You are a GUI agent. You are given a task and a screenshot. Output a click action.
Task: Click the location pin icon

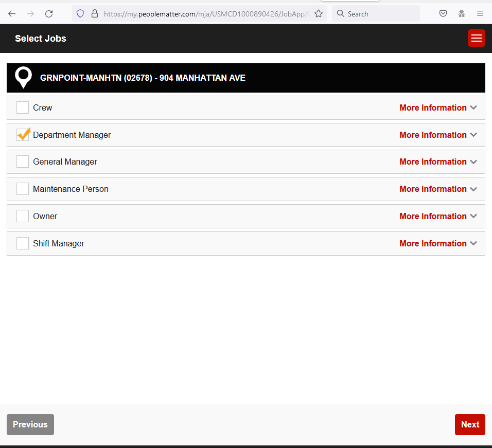click(x=23, y=77)
